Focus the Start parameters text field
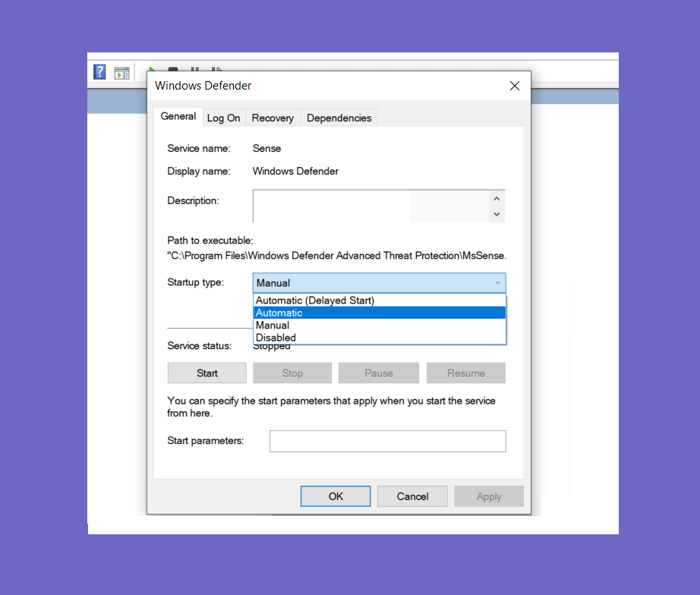The image size is (700, 595). 387,441
